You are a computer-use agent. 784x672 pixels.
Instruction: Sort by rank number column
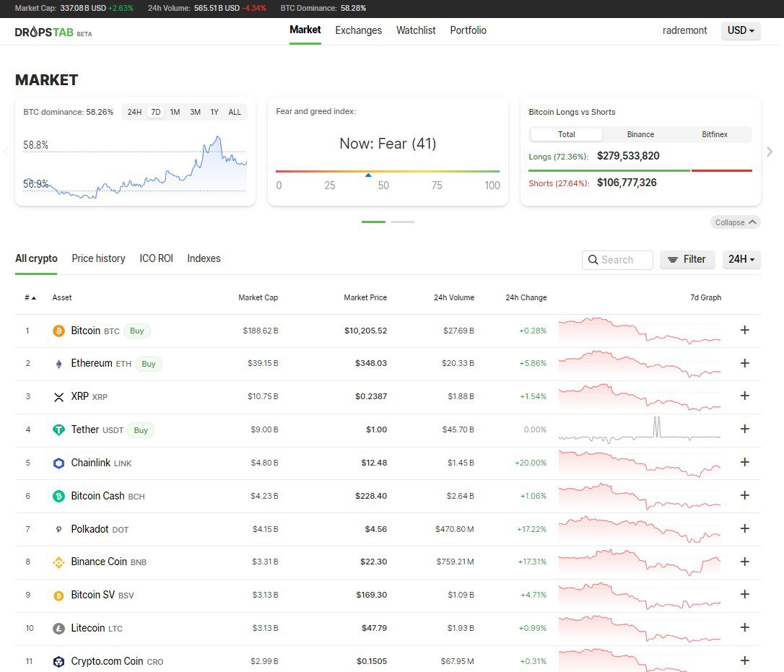(30, 297)
